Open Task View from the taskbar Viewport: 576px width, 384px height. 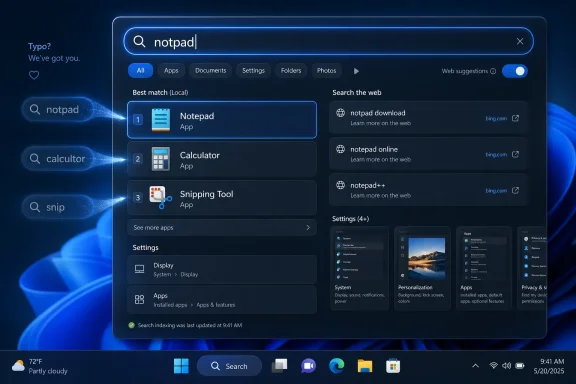click(x=280, y=366)
